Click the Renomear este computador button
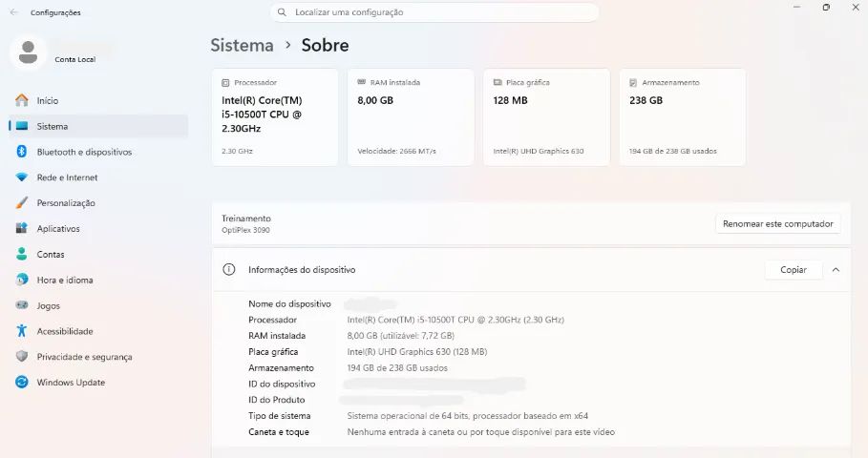Image resolution: width=868 pixels, height=458 pixels. pyautogui.click(x=778, y=223)
